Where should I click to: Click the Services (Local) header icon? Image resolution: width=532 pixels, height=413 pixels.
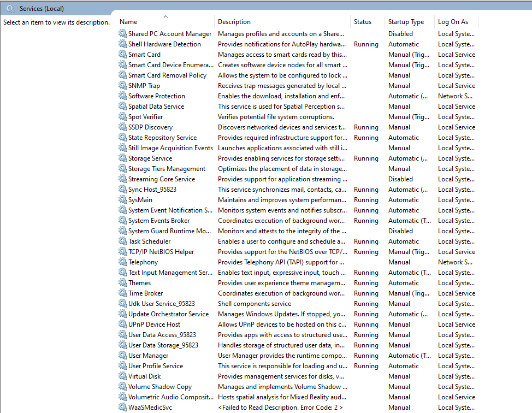(x=10, y=9)
